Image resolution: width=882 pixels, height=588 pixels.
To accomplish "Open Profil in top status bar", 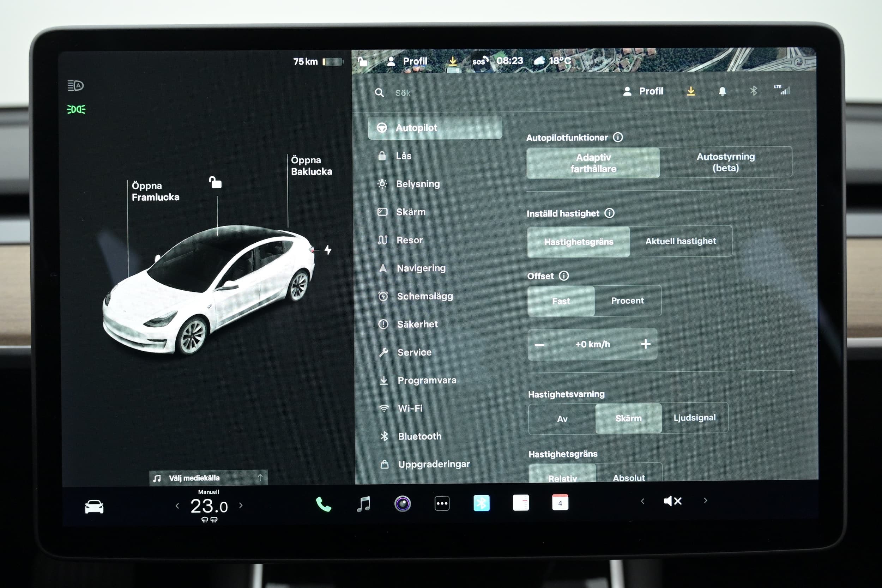I will tap(407, 61).
